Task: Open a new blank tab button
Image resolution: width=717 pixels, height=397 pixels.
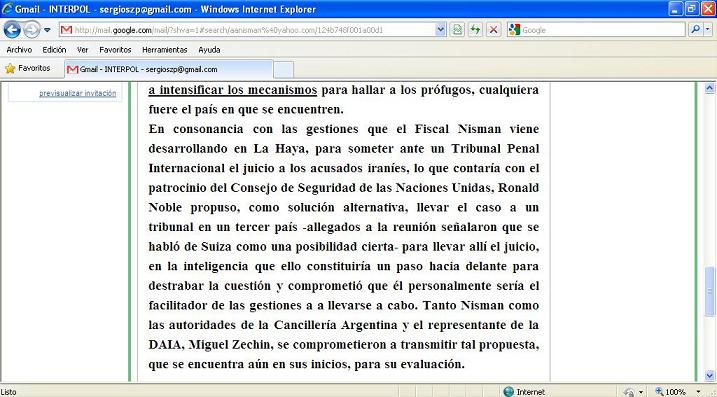Action: (x=284, y=70)
